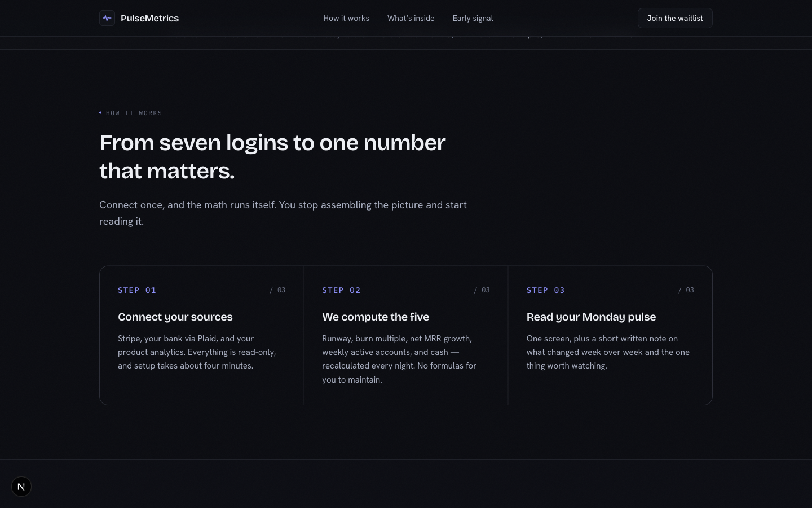Go to the How it works nav link
Screen dimensions: 812x508
coord(346,18)
